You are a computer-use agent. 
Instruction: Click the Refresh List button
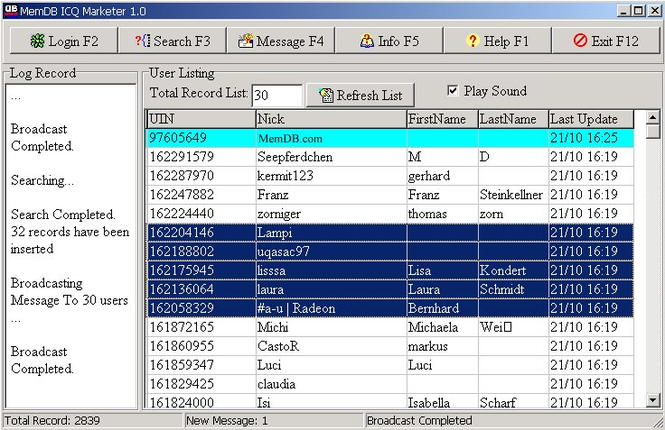[360, 95]
